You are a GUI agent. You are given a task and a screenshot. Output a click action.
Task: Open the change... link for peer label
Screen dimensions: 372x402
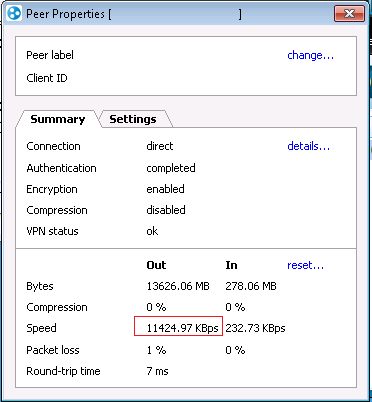(x=310, y=55)
